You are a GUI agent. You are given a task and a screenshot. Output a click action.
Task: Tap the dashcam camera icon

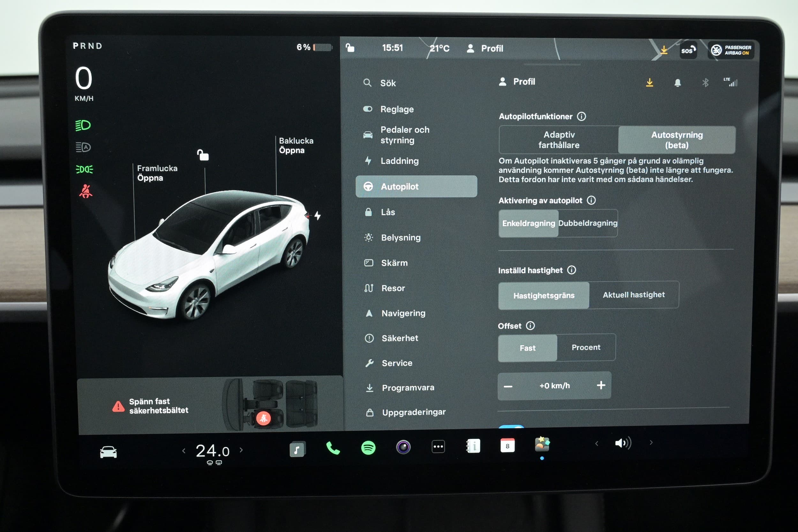[x=403, y=447]
